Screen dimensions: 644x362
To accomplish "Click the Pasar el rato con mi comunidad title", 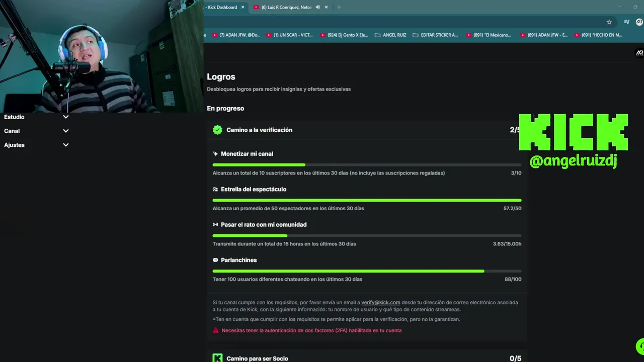I will pyautogui.click(x=264, y=225).
